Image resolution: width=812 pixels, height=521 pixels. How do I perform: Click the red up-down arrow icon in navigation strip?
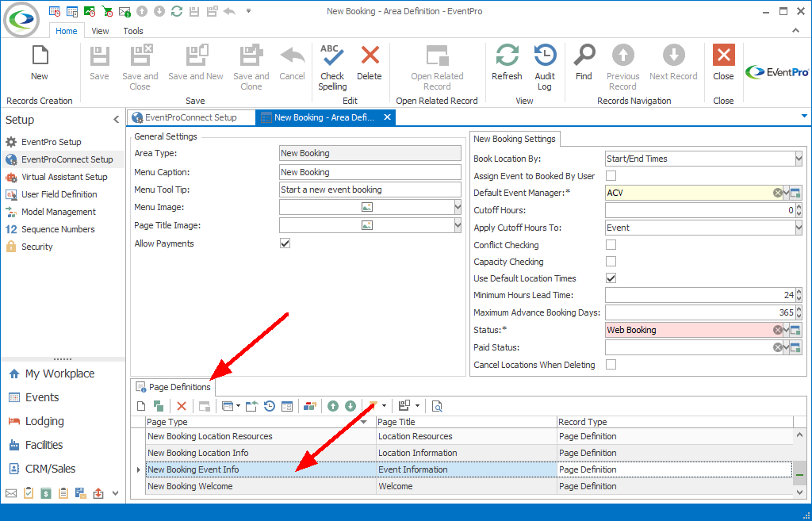point(98,493)
